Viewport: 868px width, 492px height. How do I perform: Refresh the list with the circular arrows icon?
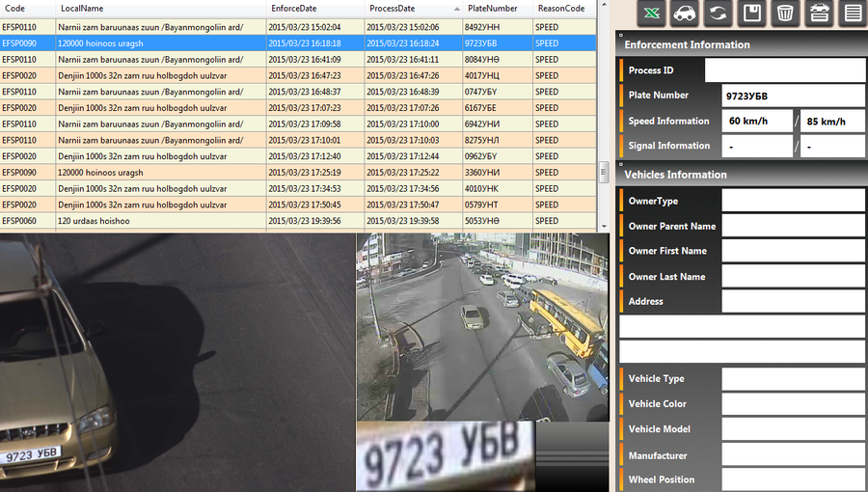tap(718, 14)
